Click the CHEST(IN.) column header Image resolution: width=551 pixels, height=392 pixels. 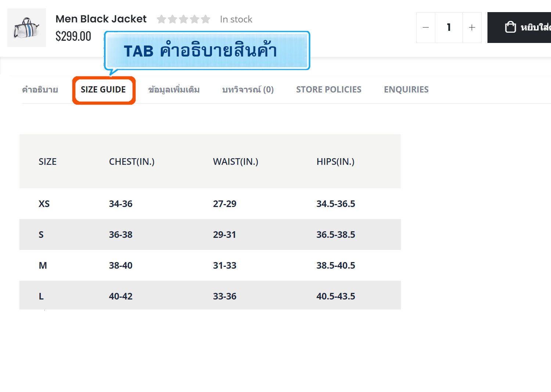tap(132, 161)
